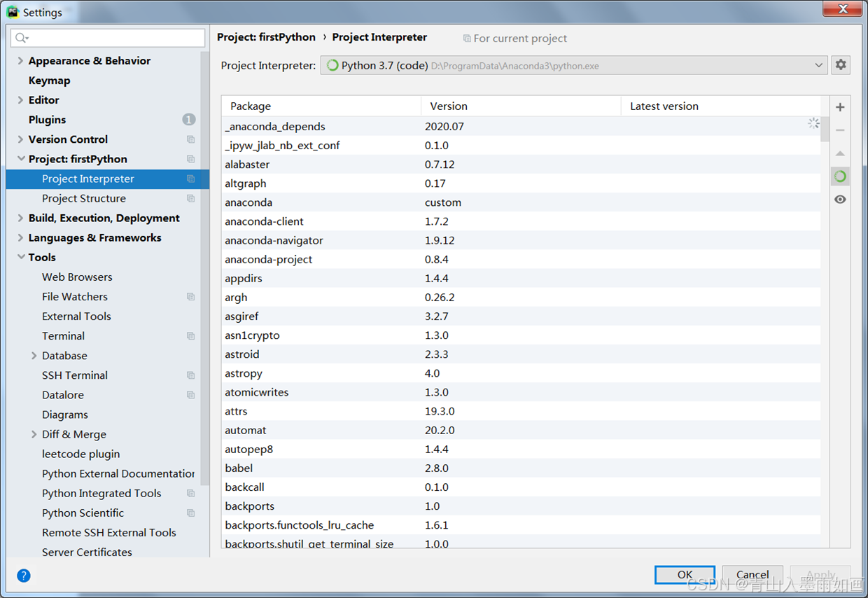The width and height of the screenshot is (868, 598).
Task: Select the backports.functools_lru_cache package row
Action: point(521,525)
